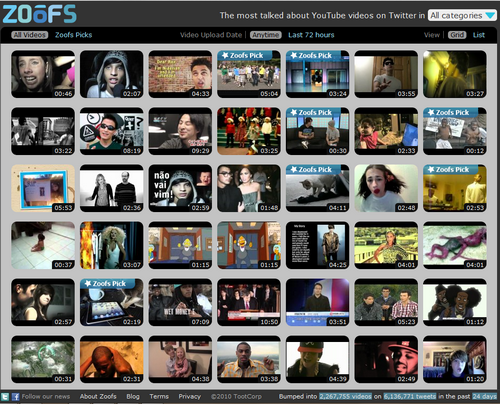Play the 02:59 não vai vim video
This screenshot has width=500, height=404.
[x=180, y=188]
